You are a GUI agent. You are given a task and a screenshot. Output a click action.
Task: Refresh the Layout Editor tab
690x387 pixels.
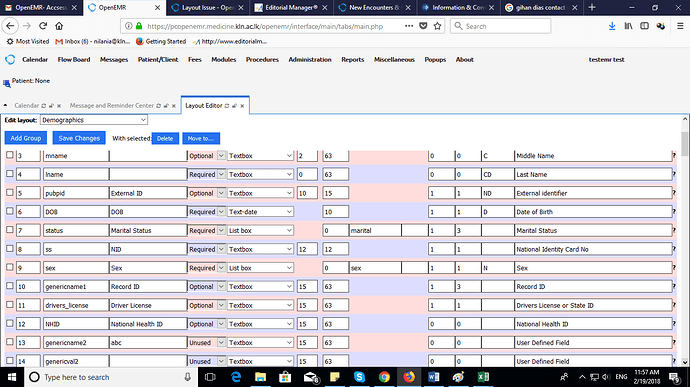tap(227, 106)
